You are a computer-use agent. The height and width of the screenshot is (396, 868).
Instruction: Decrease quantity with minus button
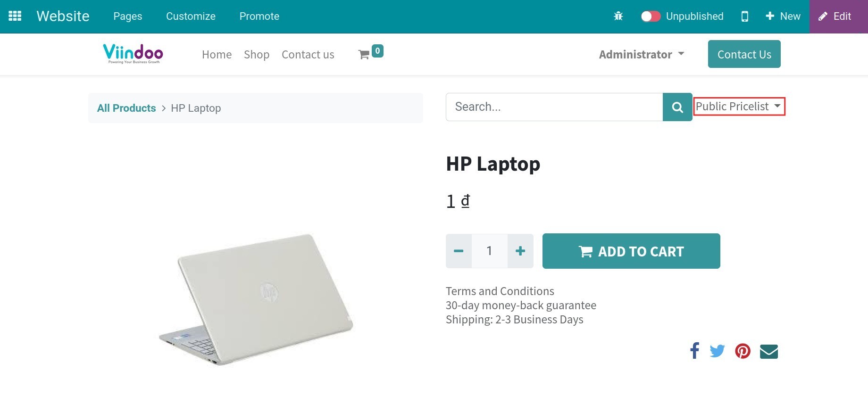point(459,251)
